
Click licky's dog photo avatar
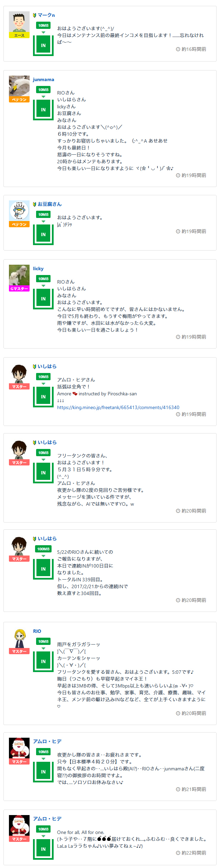[19, 275]
